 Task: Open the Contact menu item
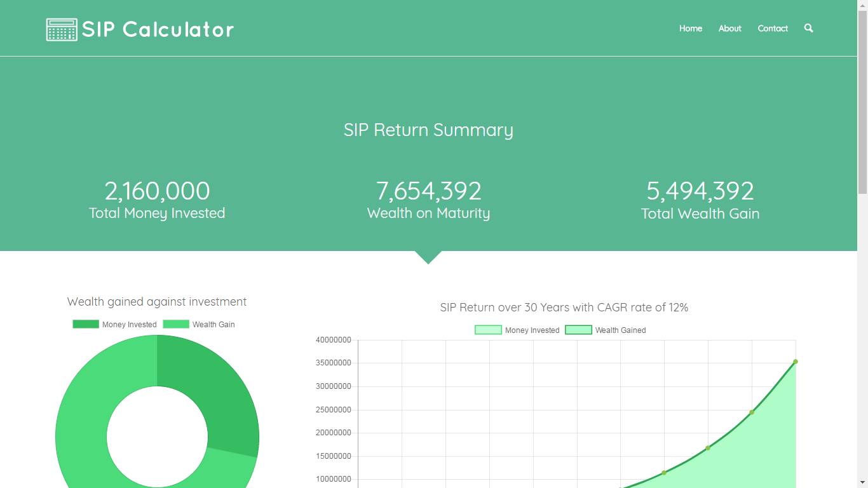click(773, 29)
